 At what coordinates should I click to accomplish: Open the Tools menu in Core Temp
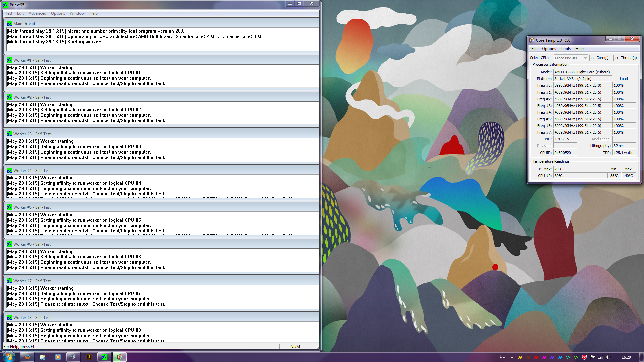(x=566, y=49)
